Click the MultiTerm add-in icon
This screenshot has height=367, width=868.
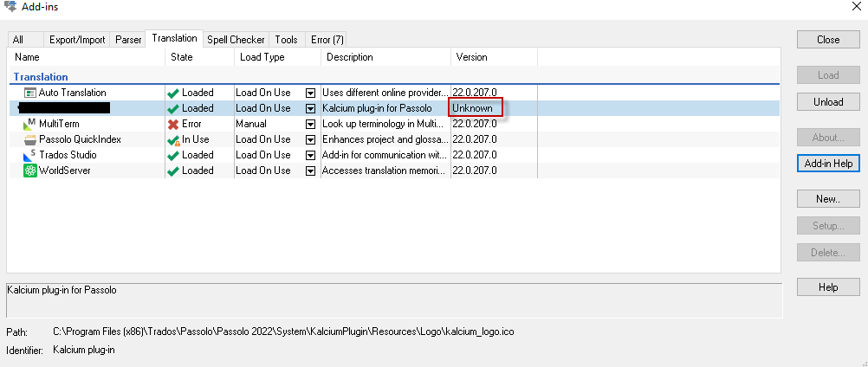point(30,124)
